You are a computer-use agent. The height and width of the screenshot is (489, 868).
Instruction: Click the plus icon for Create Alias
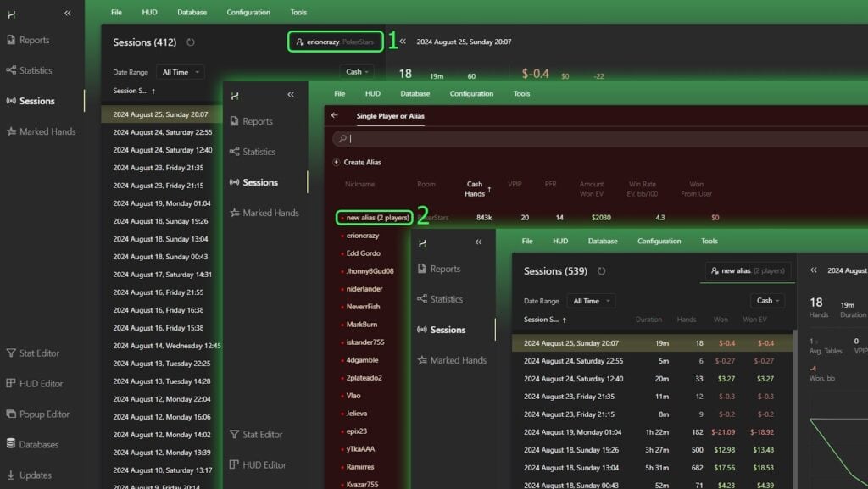click(337, 162)
